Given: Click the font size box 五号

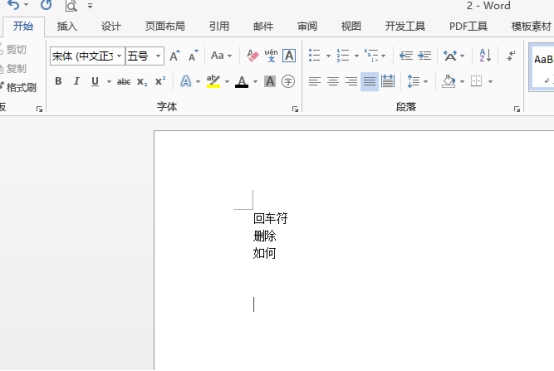Looking at the screenshot, I should [x=140, y=56].
